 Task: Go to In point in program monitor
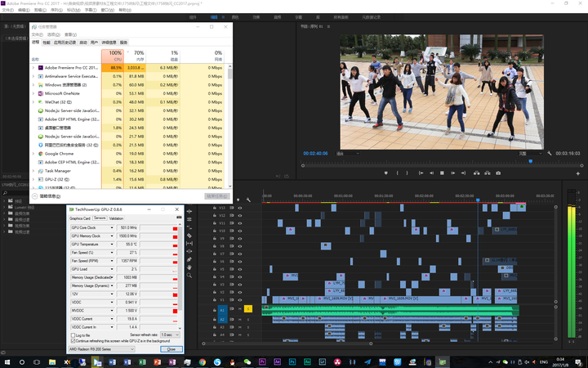pos(421,173)
